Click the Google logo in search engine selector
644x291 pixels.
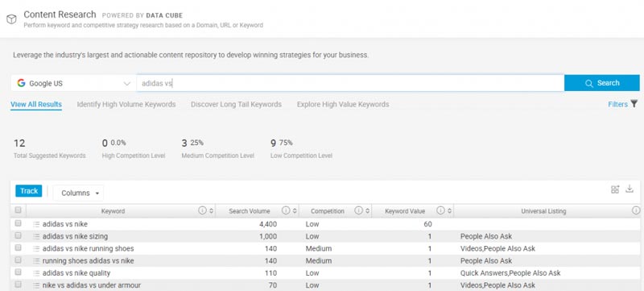tap(21, 83)
